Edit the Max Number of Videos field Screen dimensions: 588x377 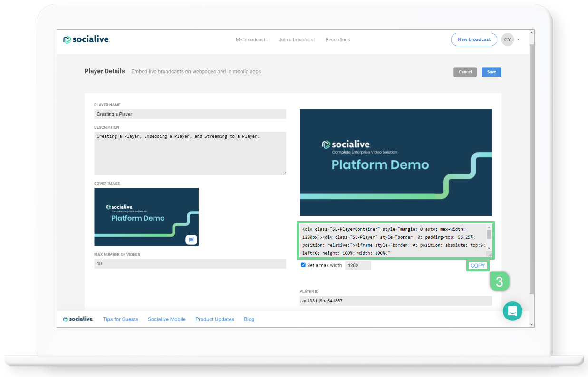point(190,263)
